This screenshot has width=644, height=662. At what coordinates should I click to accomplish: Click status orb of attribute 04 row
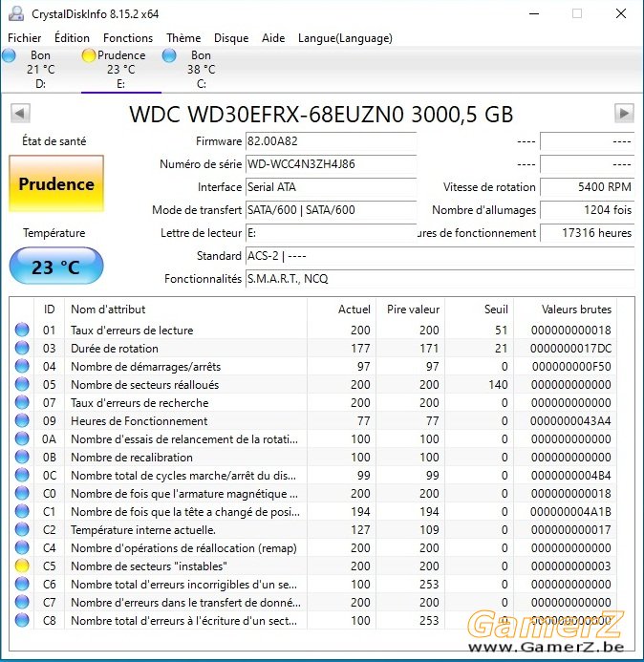pyautogui.click(x=22, y=366)
